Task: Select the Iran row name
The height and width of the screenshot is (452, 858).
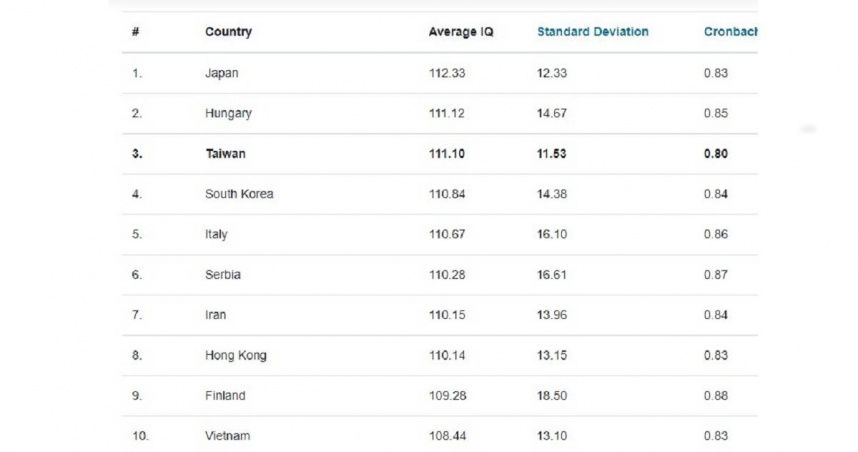Action: point(215,315)
